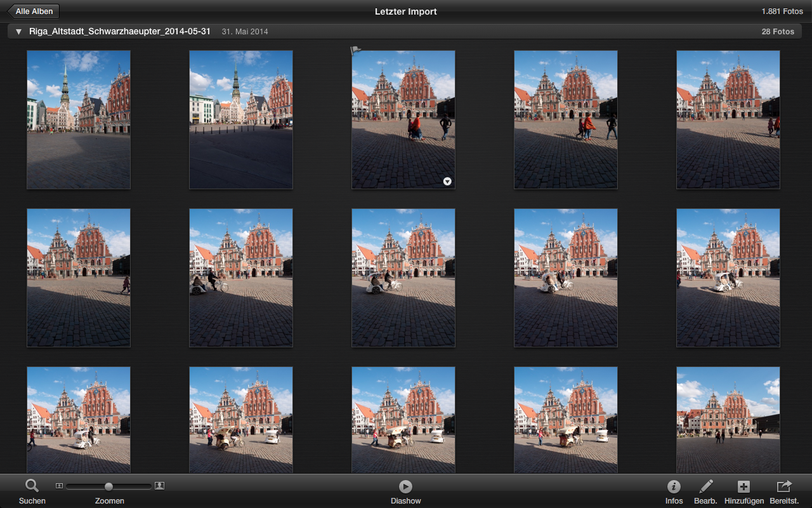Open the Infos panel
The width and height of the screenshot is (812, 508).
tap(674, 492)
